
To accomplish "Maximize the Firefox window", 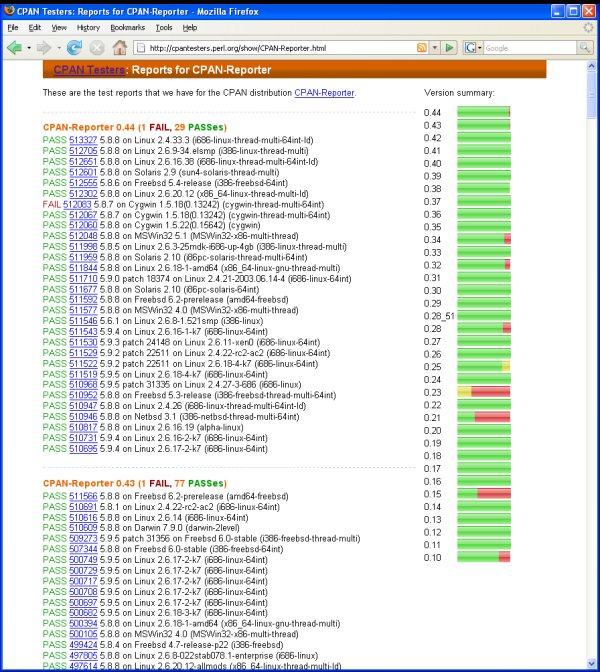I will click(x=573, y=11).
